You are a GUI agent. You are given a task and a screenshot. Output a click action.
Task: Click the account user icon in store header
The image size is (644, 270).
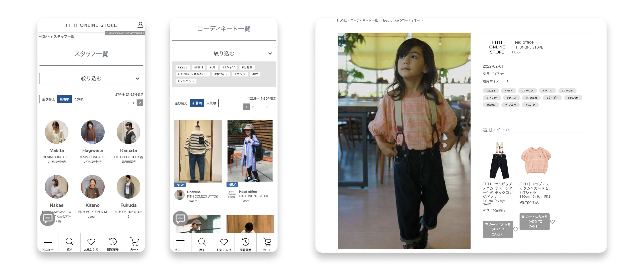pyautogui.click(x=140, y=25)
